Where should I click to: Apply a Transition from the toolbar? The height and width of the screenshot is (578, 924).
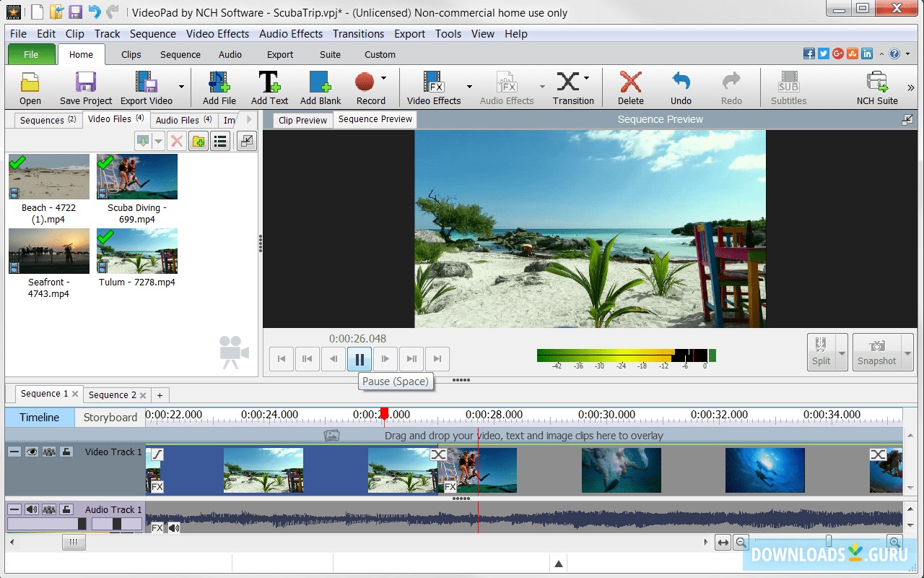coord(570,83)
